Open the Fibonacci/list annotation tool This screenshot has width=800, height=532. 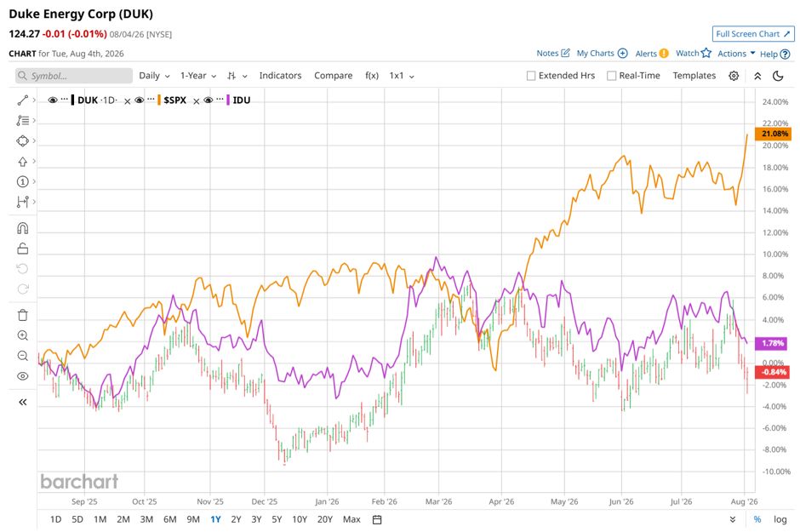22,121
